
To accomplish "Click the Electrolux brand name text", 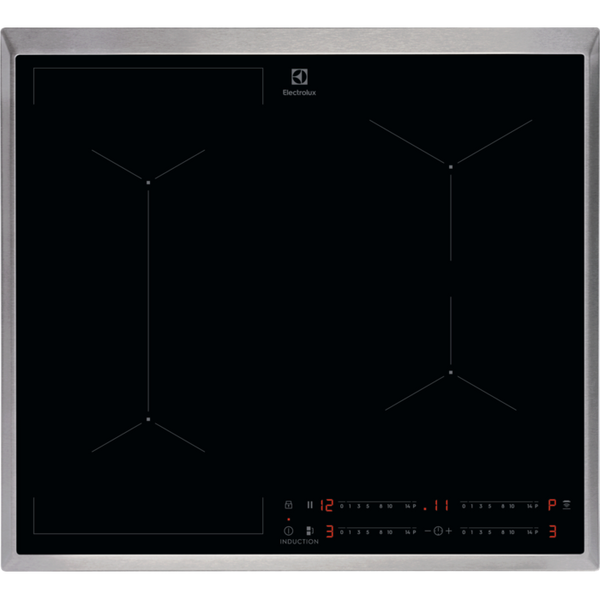I will 299,93.
